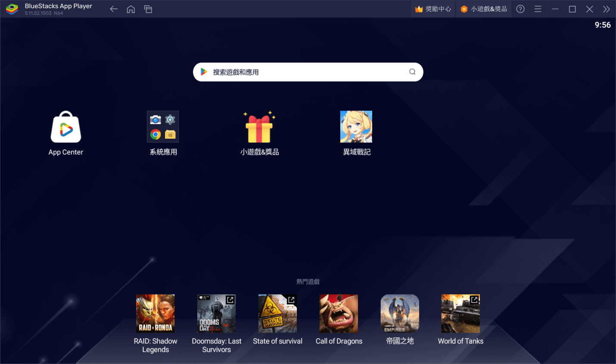616x364 pixels.
Task: Click the magnifier search icon
Action: [x=412, y=72]
